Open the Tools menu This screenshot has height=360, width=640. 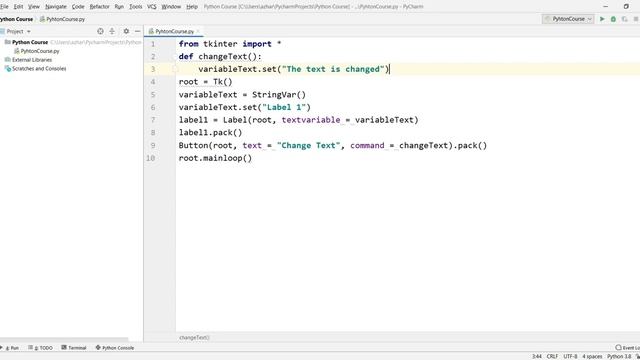coord(136,7)
